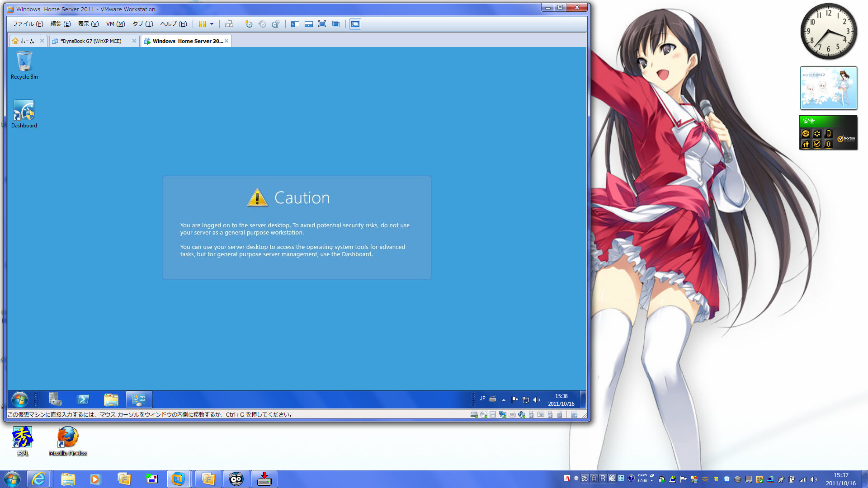868x488 pixels.
Task: Toggle the thumbnail bar view icon
Action: [309, 24]
